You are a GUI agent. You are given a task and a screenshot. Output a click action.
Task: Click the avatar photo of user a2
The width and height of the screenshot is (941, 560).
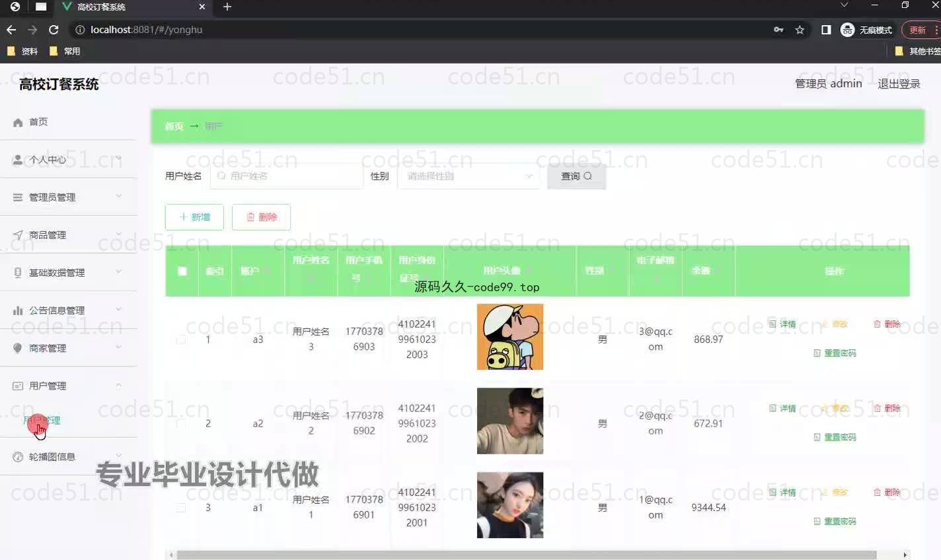pyautogui.click(x=510, y=421)
